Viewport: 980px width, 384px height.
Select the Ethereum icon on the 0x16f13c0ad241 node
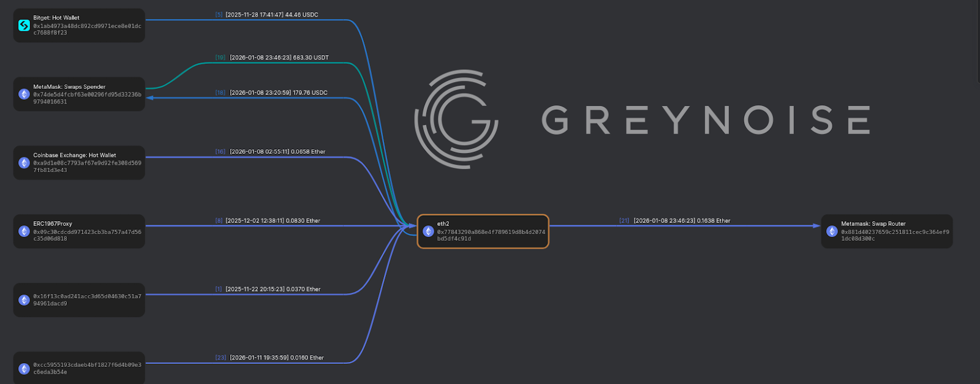[x=24, y=300]
